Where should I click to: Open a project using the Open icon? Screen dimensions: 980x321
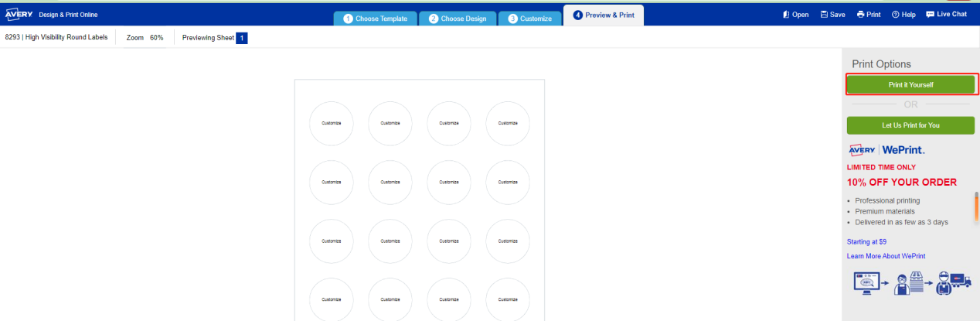click(795, 15)
